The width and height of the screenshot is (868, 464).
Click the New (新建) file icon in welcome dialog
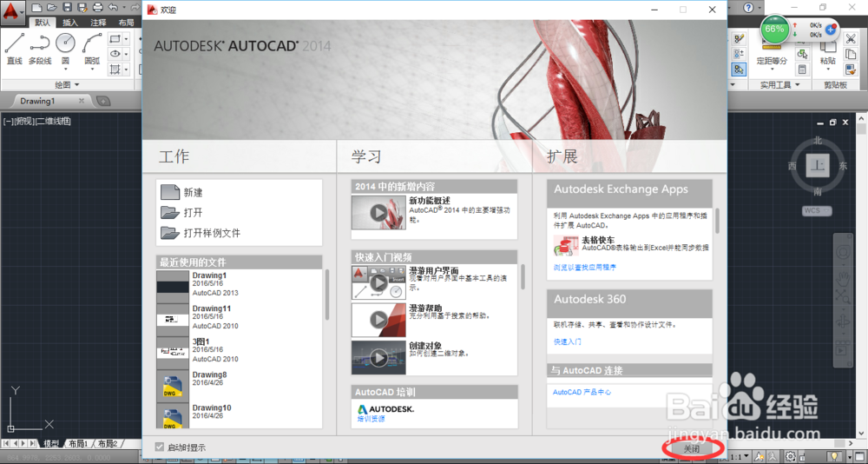click(x=170, y=192)
